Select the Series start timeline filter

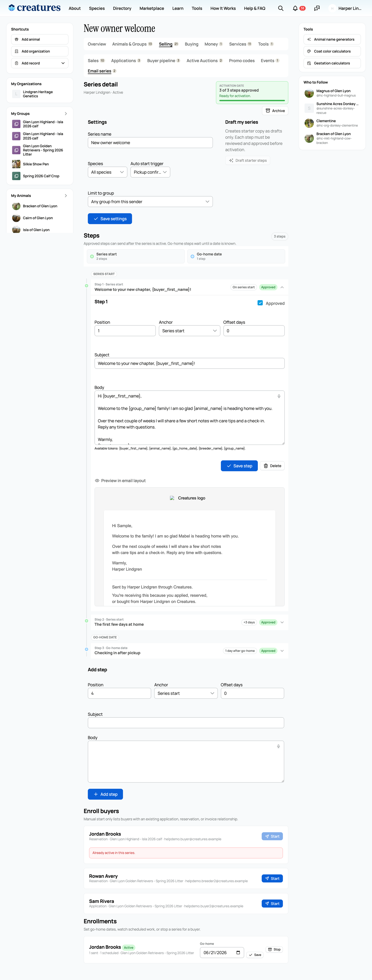[136, 256]
